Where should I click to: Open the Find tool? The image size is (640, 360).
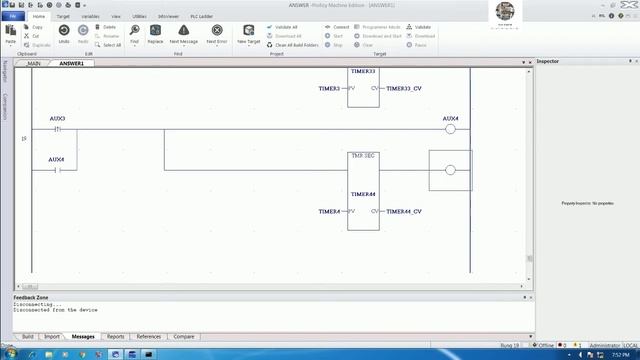pos(134,31)
